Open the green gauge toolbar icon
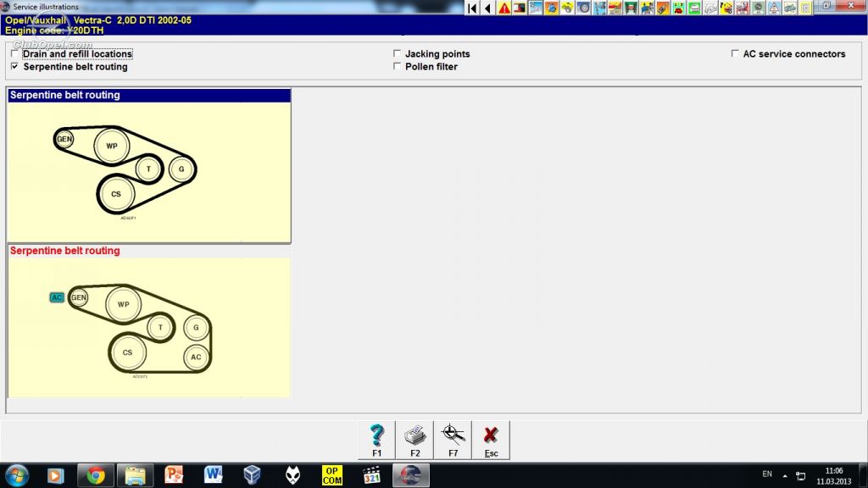The width and height of the screenshot is (868, 488). click(x=758, y=8)
